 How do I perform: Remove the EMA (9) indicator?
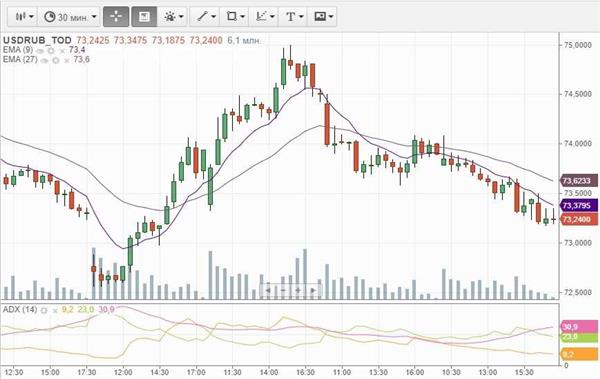coord(62,51)
